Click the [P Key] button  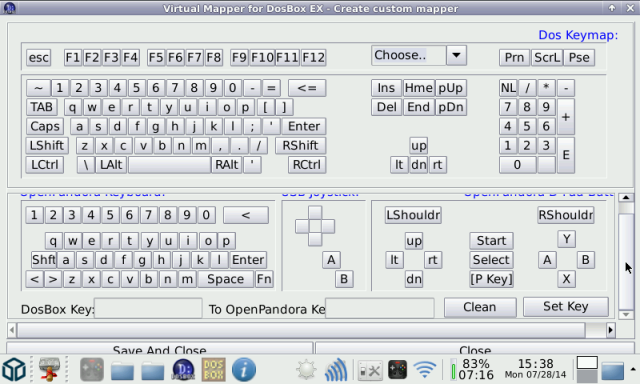(x=491, y=279)
